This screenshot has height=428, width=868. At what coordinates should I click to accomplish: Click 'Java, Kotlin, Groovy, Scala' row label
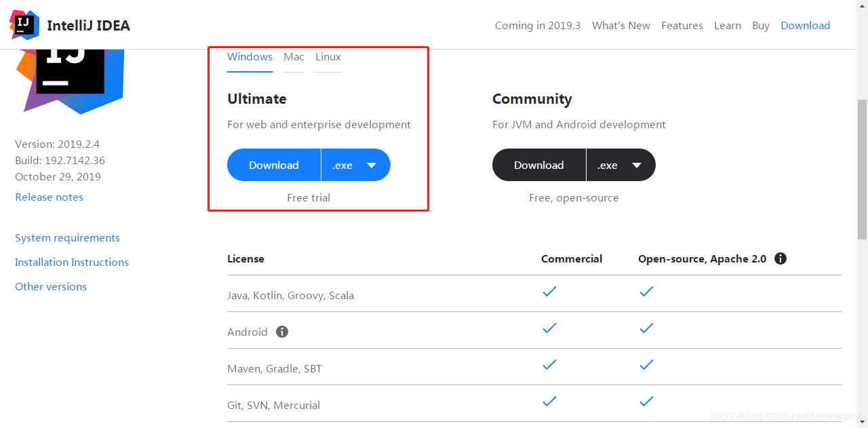click(x=290, y=295)
